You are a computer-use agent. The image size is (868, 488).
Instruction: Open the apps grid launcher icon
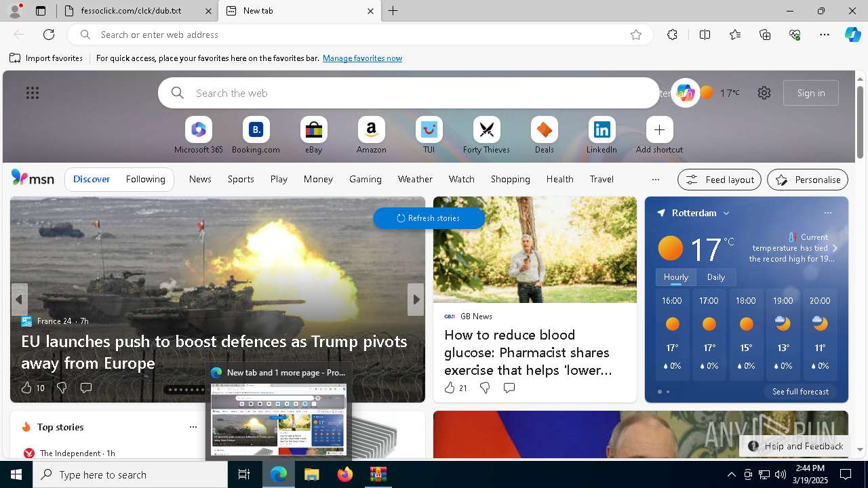33,93
